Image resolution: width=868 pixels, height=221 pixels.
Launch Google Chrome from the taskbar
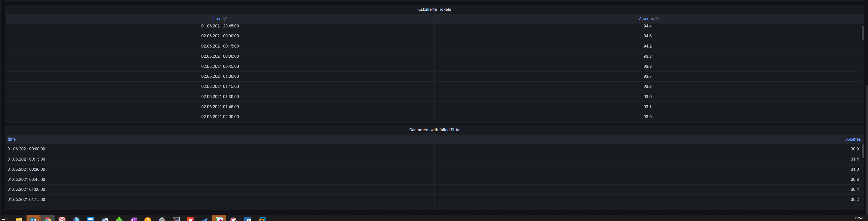(x=48, y=219)
